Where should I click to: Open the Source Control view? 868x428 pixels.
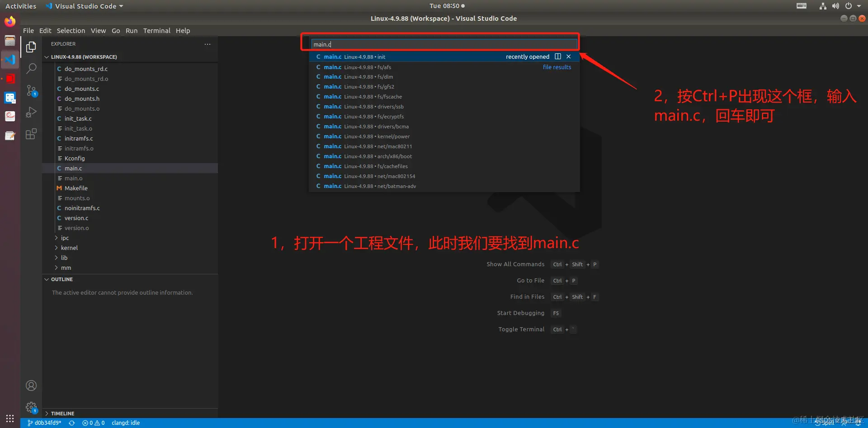tap(31, 90)
